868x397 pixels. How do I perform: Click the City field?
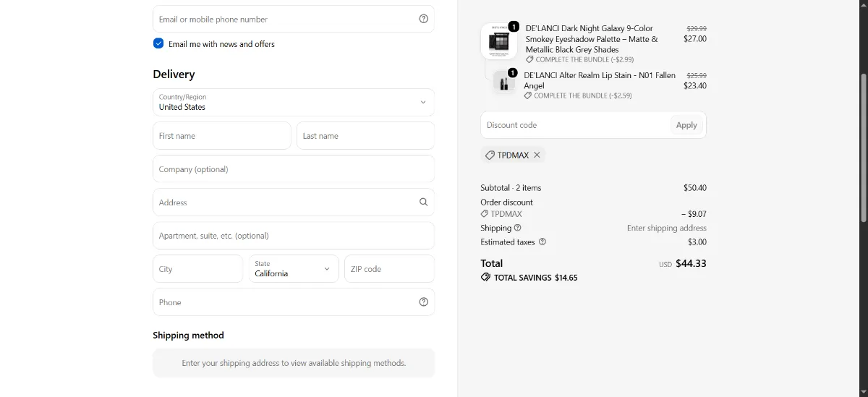pyautogui.click(x=198, y=269)
